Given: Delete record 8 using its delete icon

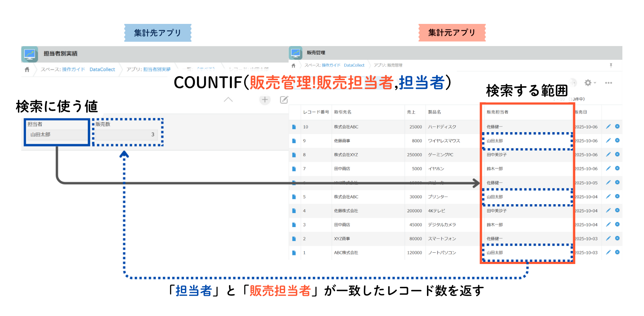Looking at the screenshot, I should point(617,154).
